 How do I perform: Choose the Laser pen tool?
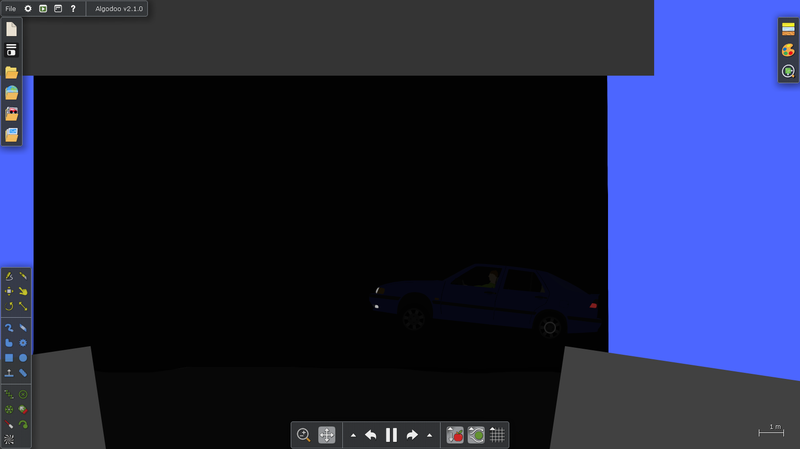pyautogui.click(x=9, y=425)
